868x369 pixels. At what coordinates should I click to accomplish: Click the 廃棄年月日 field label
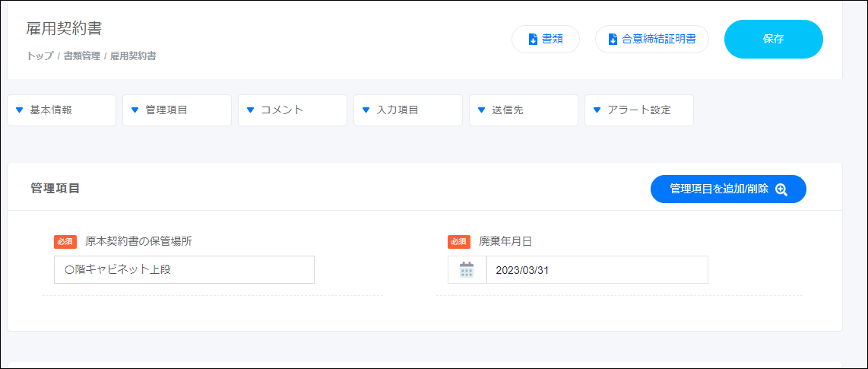505,241
